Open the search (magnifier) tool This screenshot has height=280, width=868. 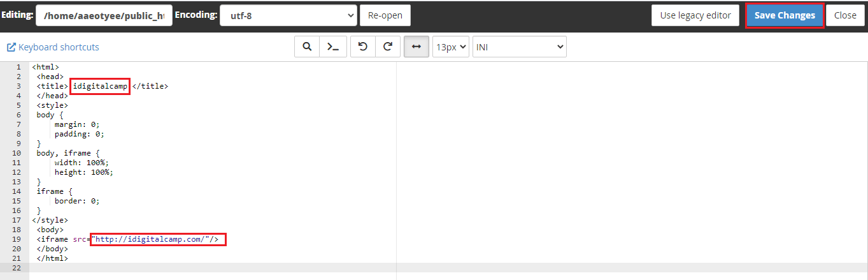tap(307, 47)
